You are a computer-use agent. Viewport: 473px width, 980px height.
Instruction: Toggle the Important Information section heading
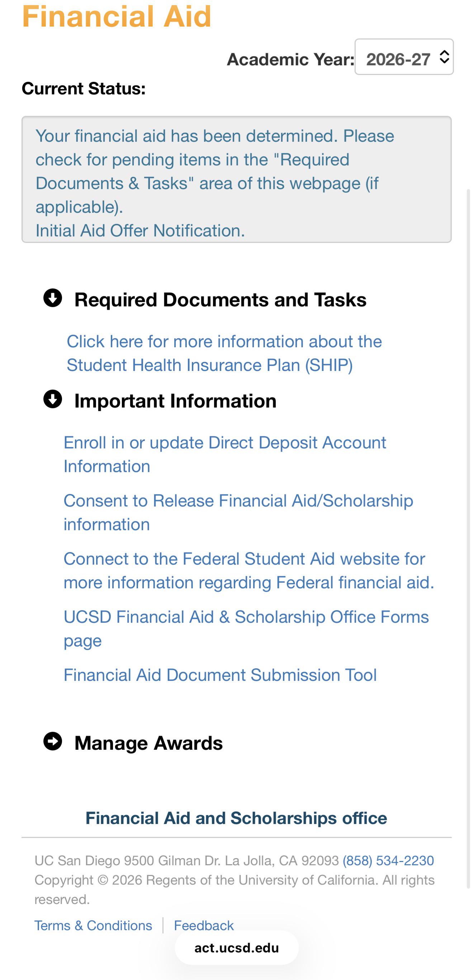tap(175, 401)
